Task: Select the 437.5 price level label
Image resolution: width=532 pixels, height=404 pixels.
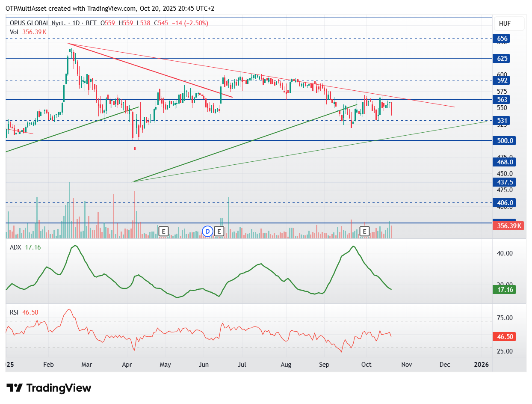Action: [x=504, y=182]
